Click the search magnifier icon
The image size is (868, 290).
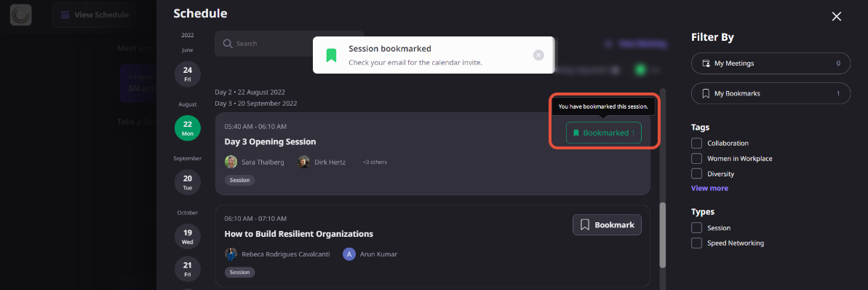(228, 43)
